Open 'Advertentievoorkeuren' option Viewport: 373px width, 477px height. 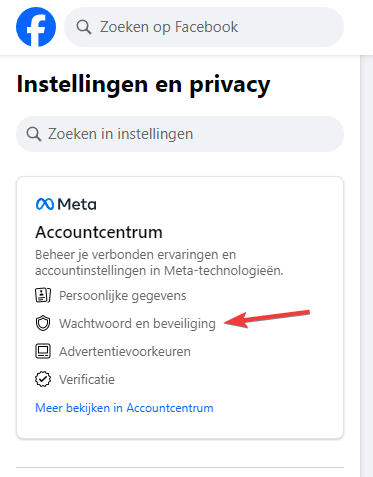pos(125,352)
